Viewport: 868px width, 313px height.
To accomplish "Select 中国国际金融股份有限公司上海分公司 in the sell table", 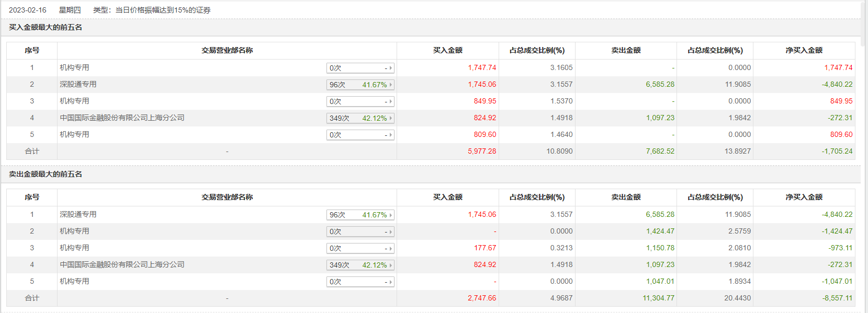I will tap(122, 264).
